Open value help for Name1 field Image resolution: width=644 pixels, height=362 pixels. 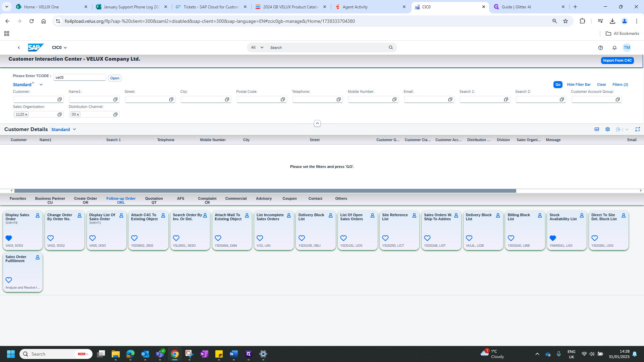[115, 100]
